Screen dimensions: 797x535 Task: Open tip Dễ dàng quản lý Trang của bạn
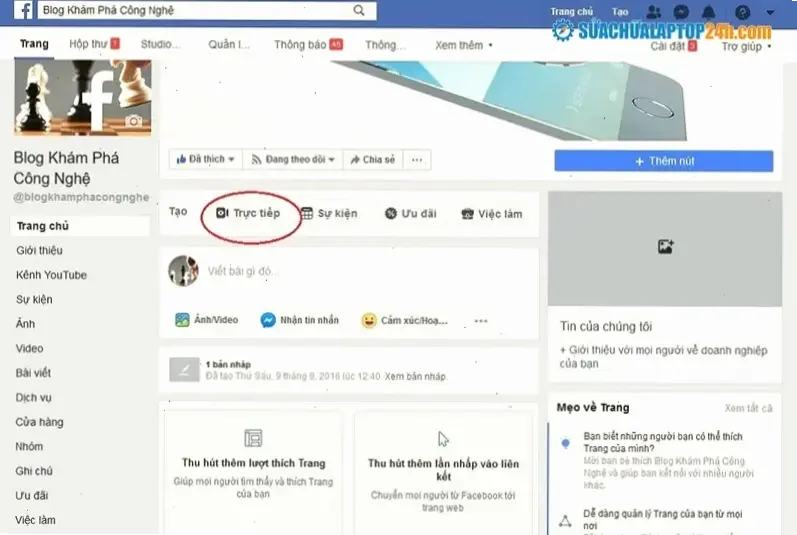(x=663, y=519)
